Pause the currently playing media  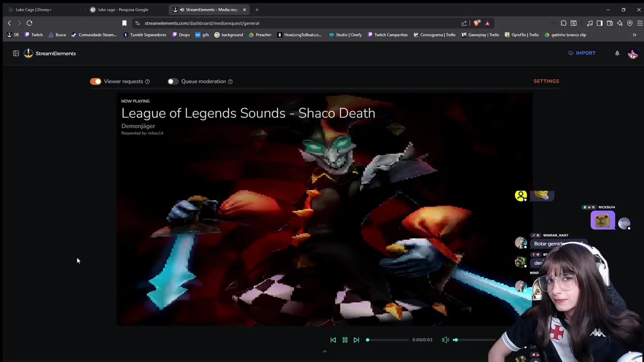pos(345,340)
